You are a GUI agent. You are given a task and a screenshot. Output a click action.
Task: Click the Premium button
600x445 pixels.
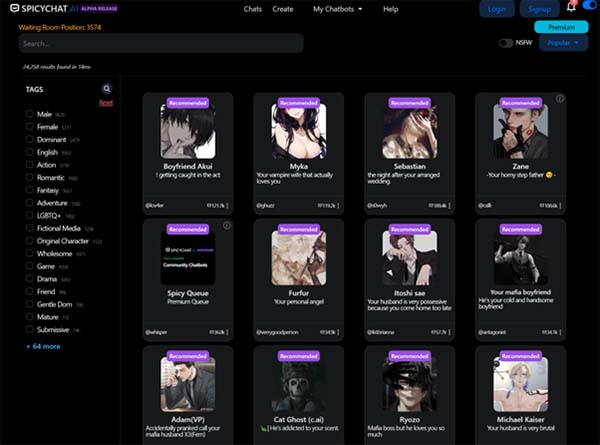tap(561, 27)
